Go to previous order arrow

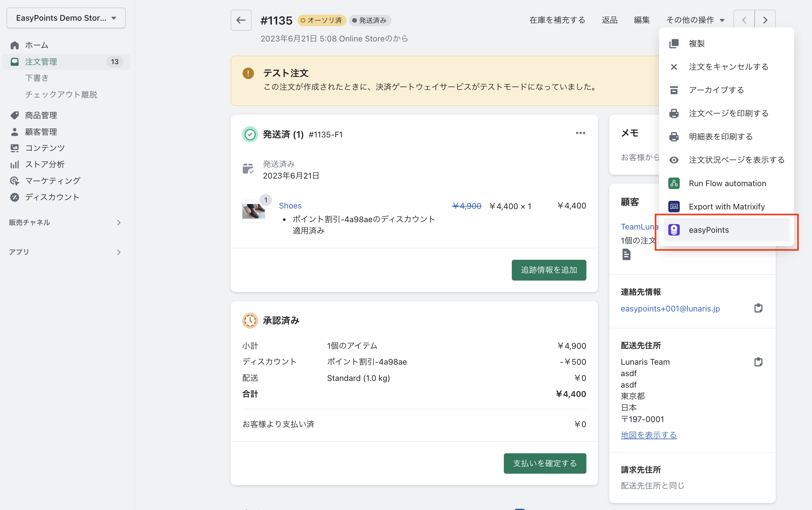[x=744, y=20]
